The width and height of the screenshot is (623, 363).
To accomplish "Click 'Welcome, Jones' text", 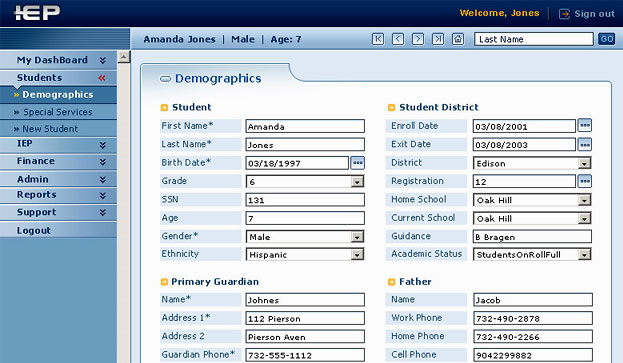I will point(499,13).
